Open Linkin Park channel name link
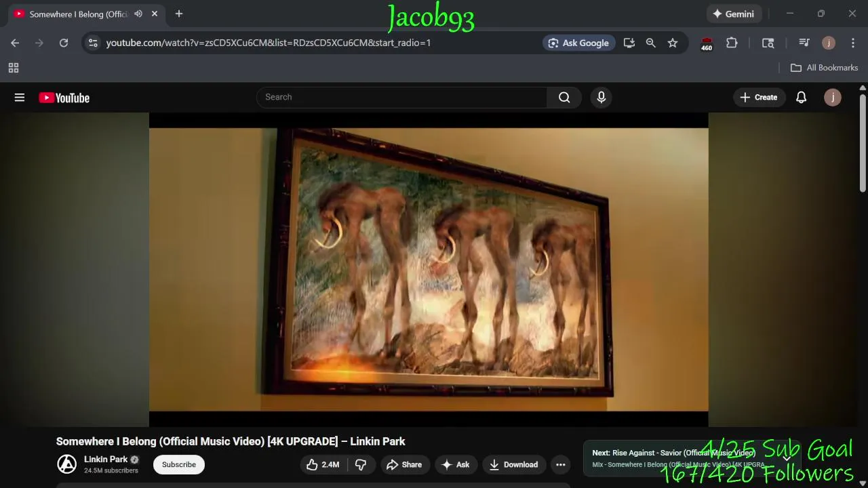 coord(106,460)
